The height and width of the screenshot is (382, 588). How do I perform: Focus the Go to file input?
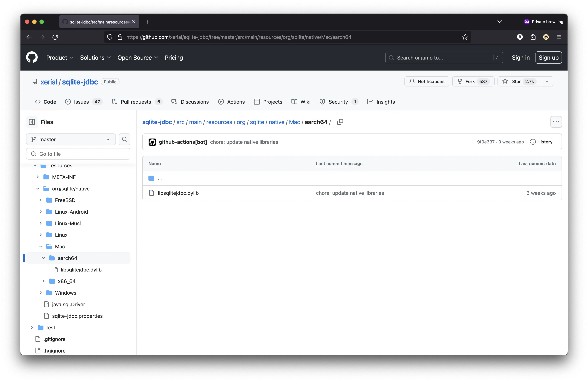tap(78, 154)
